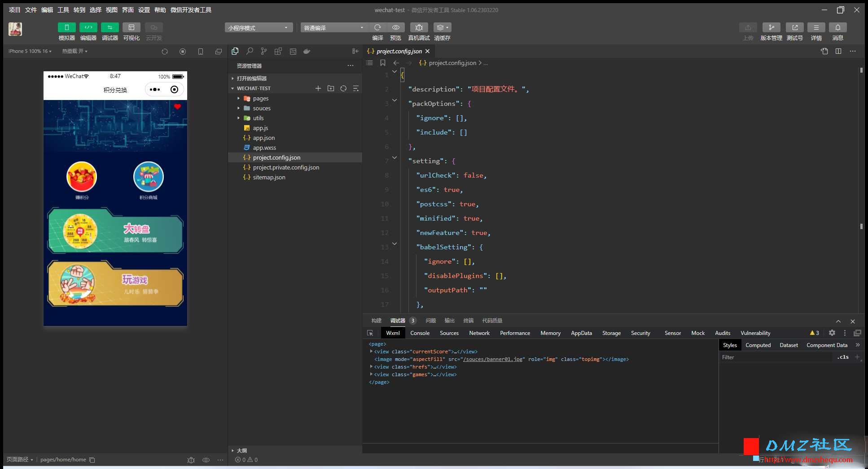Switch to the AppData tab

coord(581,333)
